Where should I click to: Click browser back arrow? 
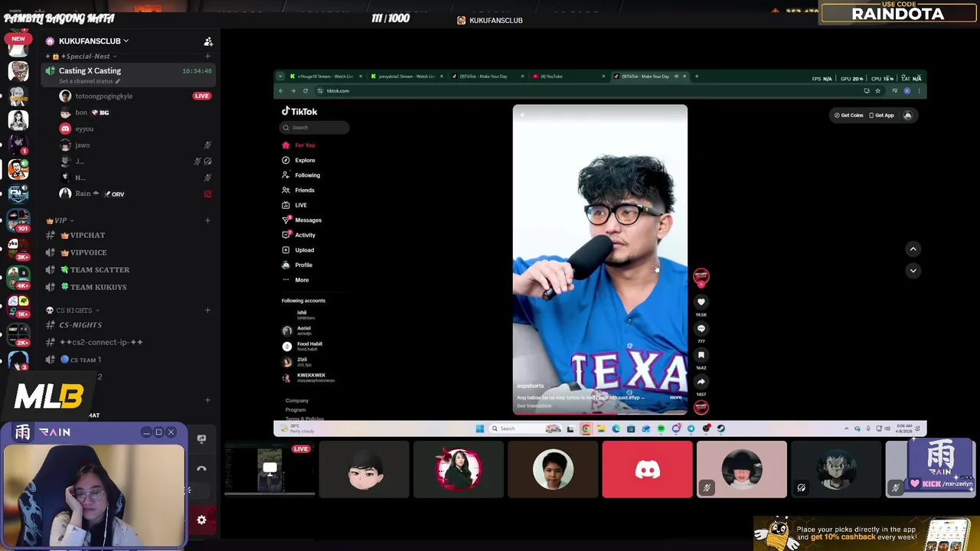coord(281,91)
